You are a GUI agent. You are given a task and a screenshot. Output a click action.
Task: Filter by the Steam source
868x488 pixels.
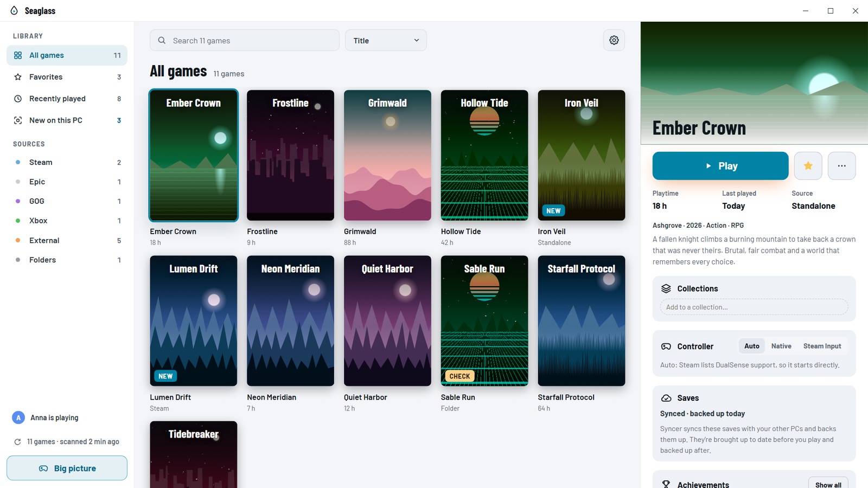tap(67, 162)
